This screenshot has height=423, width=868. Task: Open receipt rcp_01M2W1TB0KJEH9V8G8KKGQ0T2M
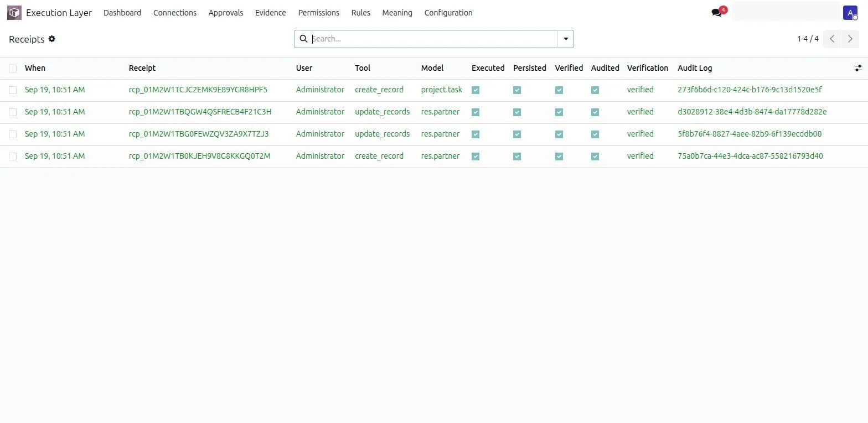[200, 156]
